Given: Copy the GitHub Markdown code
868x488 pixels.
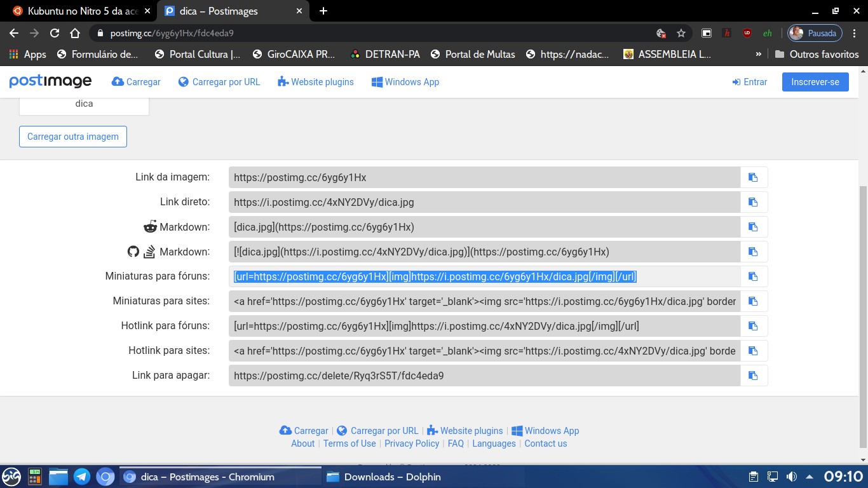Looking at the screenshot, I should pos(754,252).
